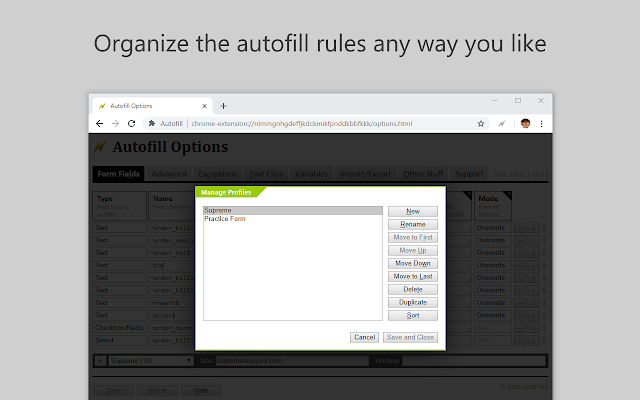This screenshot has width=640, height=400.
Task: Click the Move Down button
Action: click(413, 264)
